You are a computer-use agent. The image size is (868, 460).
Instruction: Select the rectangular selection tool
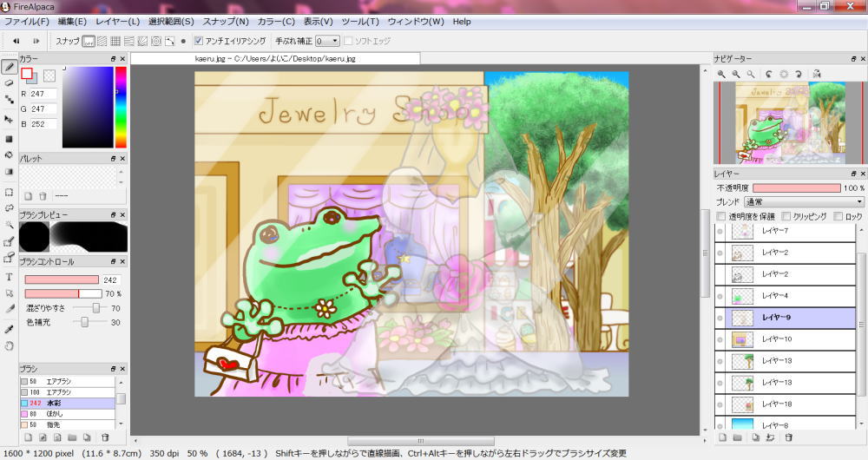click(9, 192)
